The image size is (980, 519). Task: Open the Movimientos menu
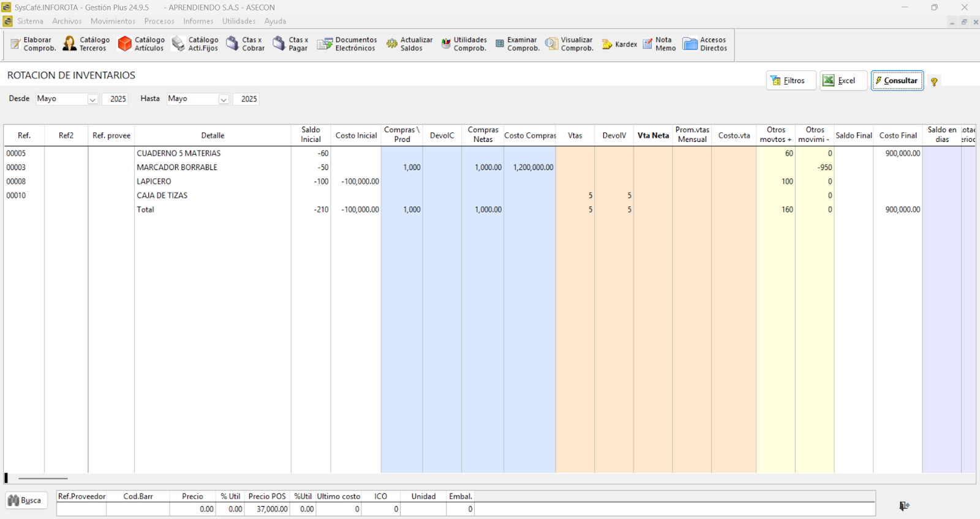[113, 21]
